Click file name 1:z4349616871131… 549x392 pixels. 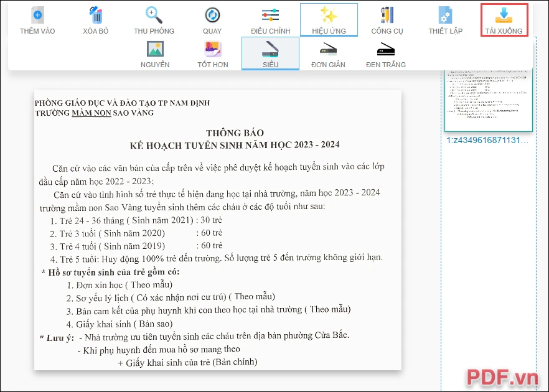coord(487,141)
